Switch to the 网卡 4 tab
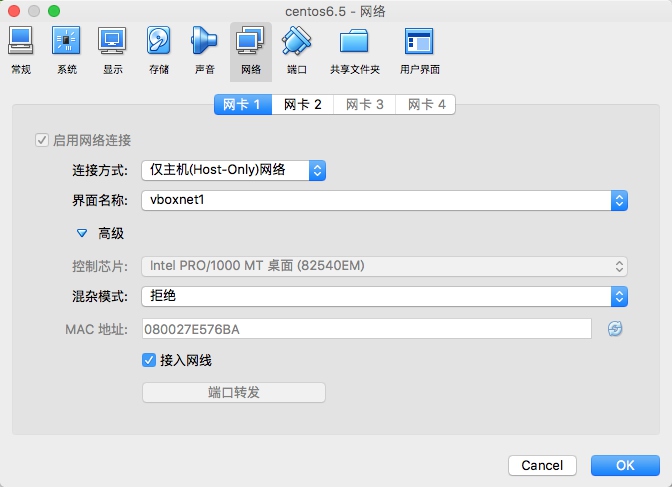Screen dimensions: 672x487 (x=426, y=105)
